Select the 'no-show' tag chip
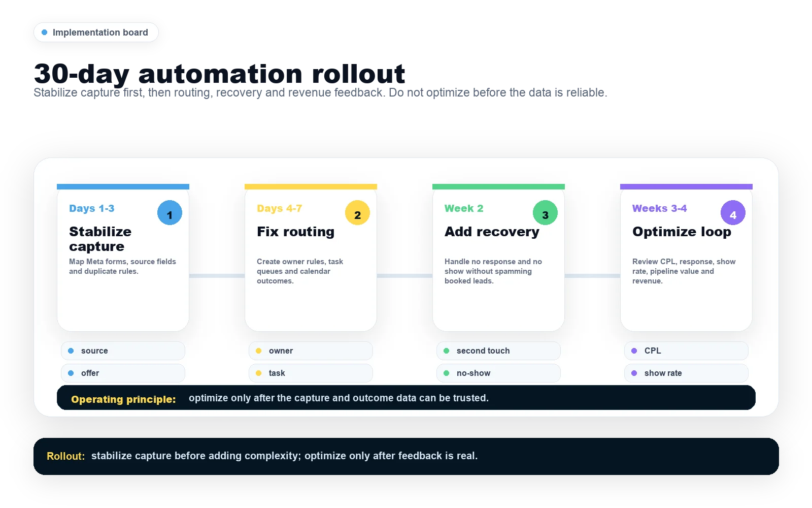This screenshot has width=812, height=508. click(x=498, y=373)
